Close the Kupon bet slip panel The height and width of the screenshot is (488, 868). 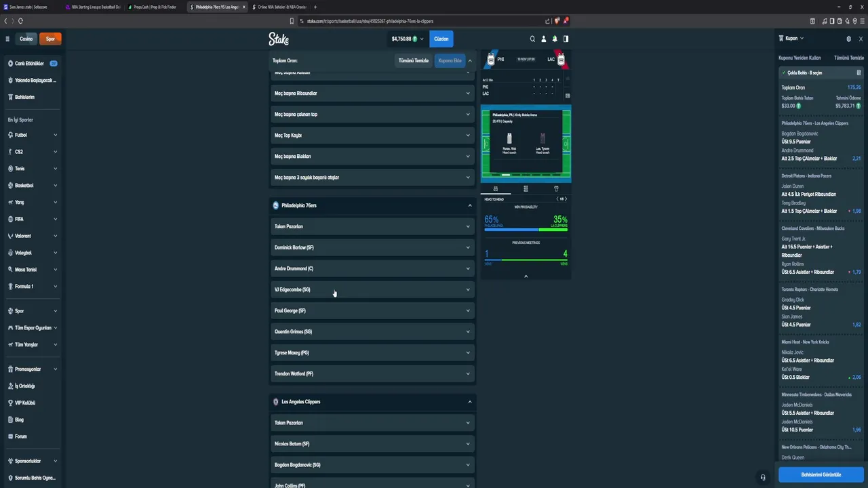861,39
